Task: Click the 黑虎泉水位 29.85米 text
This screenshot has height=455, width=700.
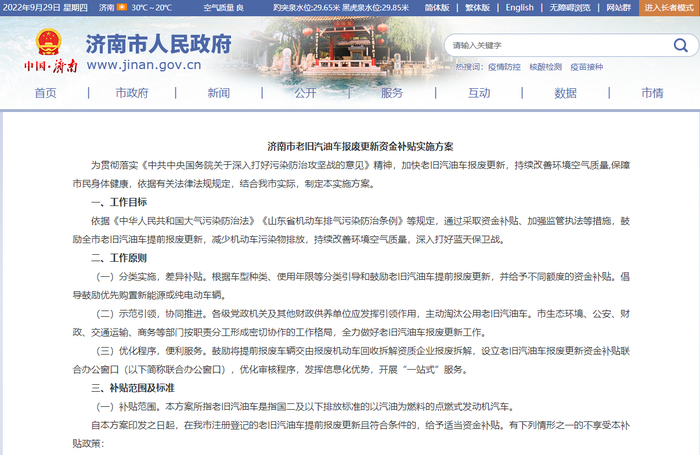Action: click(375, 8)
